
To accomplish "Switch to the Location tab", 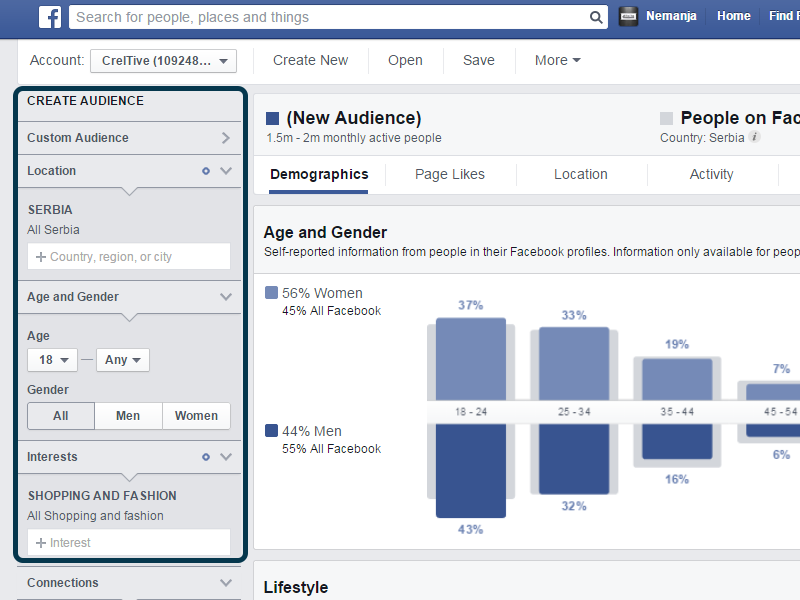I will 581,174.
